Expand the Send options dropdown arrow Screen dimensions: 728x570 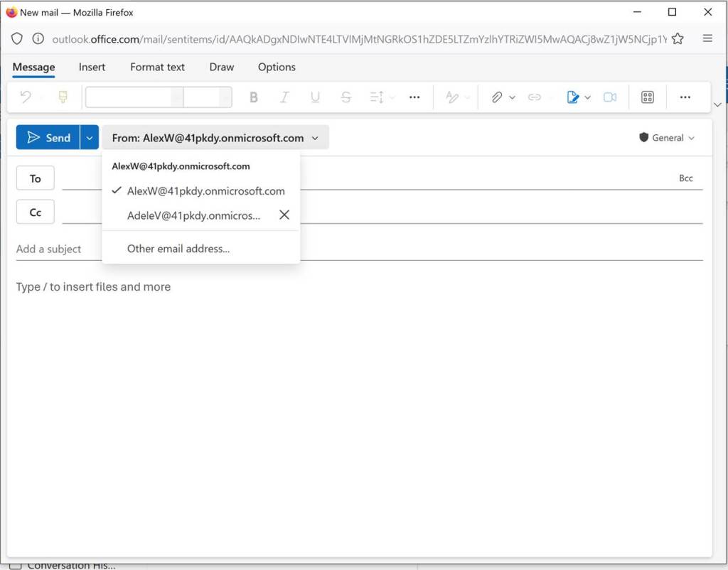tap(89, 138)
